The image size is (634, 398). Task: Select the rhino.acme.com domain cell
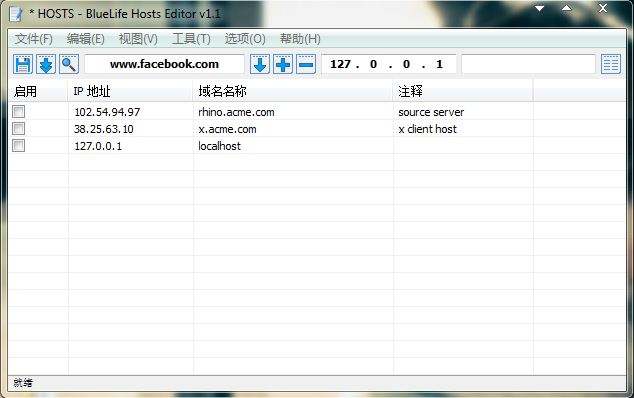click(x=236, y=112)
